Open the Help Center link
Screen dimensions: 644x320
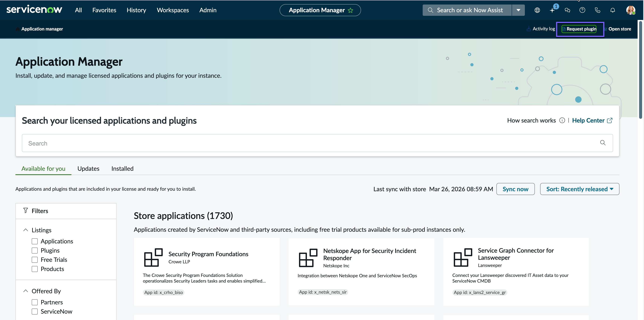588,120
